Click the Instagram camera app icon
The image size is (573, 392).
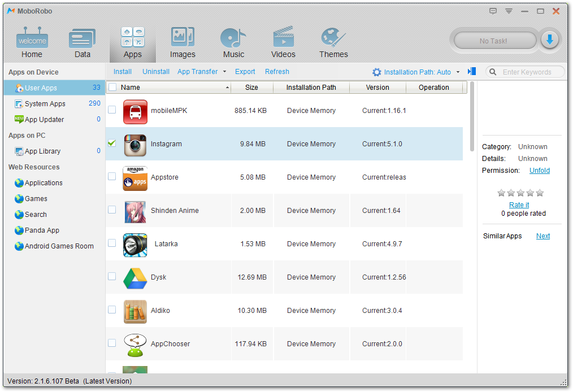click(x=135, y=145)
